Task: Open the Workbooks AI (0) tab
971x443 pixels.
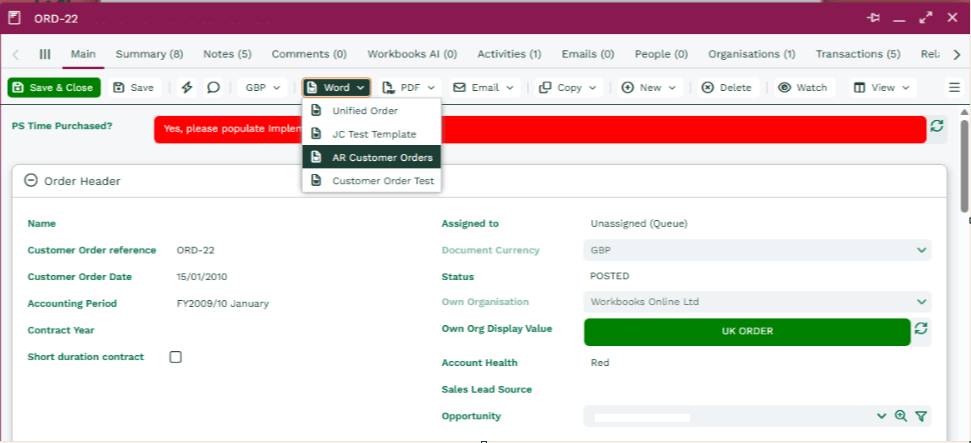Action: click(412, 54)
